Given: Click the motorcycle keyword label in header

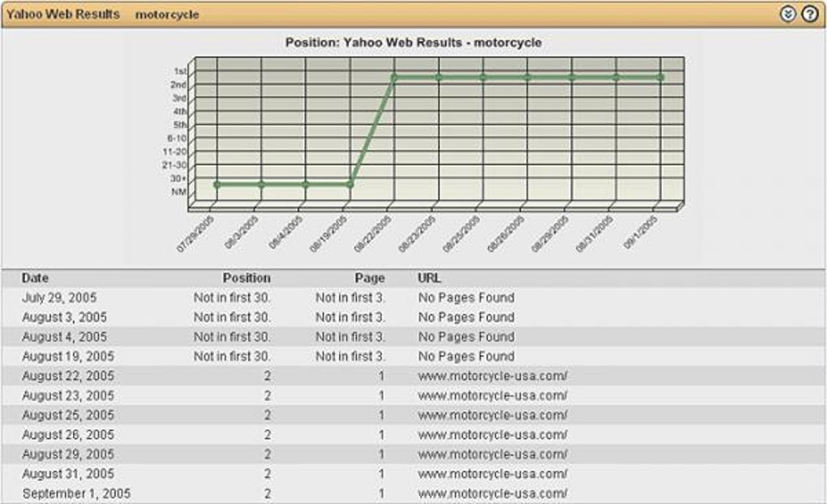Looking at the screenshot, I should coord(168,13).
